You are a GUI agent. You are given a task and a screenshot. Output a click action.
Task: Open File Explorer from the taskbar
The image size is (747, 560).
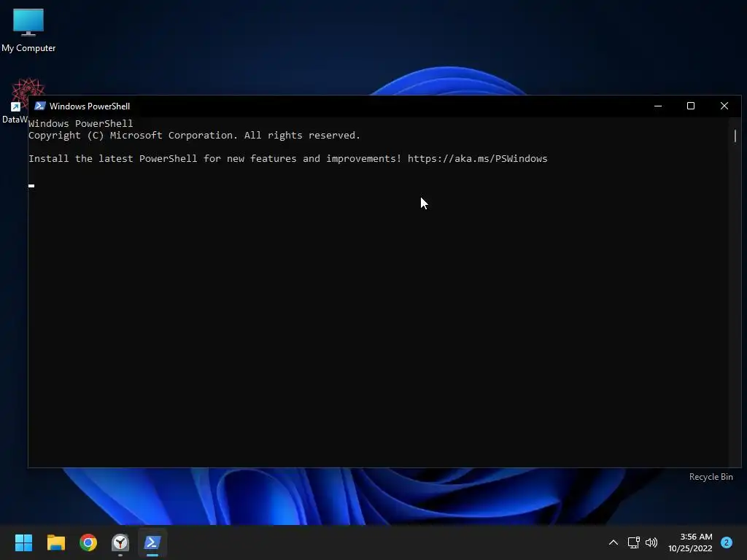[55, 542]
